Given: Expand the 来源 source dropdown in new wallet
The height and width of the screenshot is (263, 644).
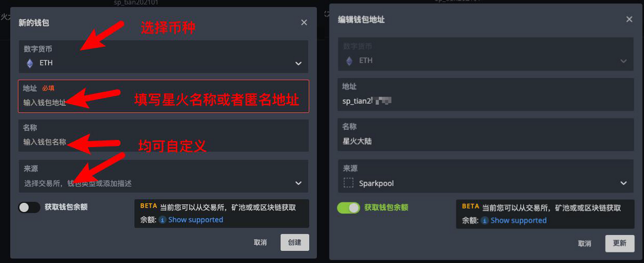Looking at the screenshot, I should click(163, 176).
